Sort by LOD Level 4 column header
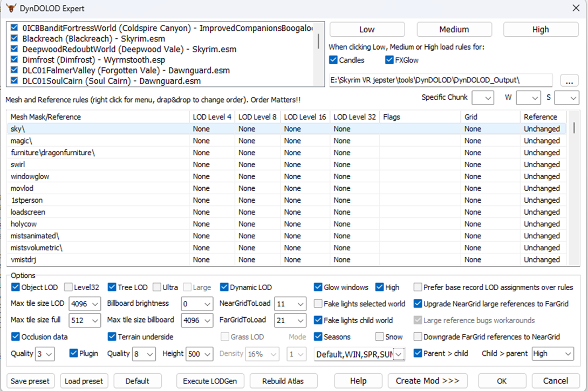 click(211, 117)
